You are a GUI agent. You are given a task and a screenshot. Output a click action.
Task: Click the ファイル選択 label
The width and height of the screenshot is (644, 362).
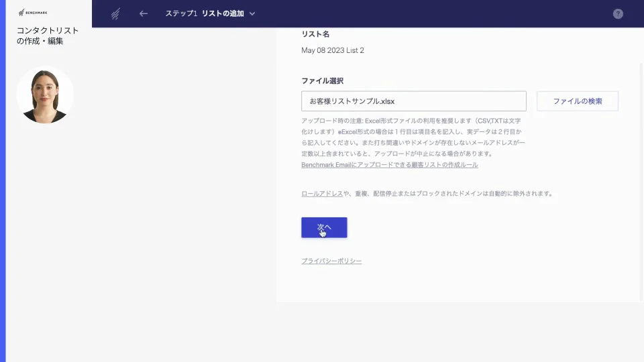323,81
